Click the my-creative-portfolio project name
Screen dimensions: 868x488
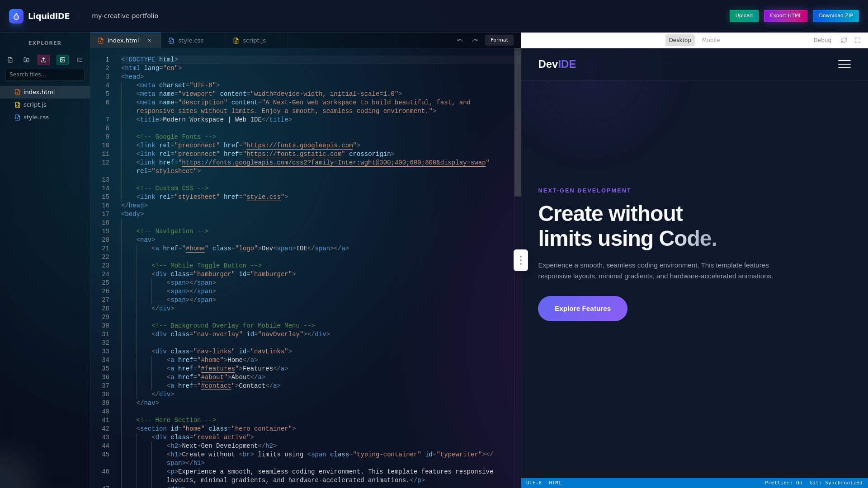click(125, 16)
